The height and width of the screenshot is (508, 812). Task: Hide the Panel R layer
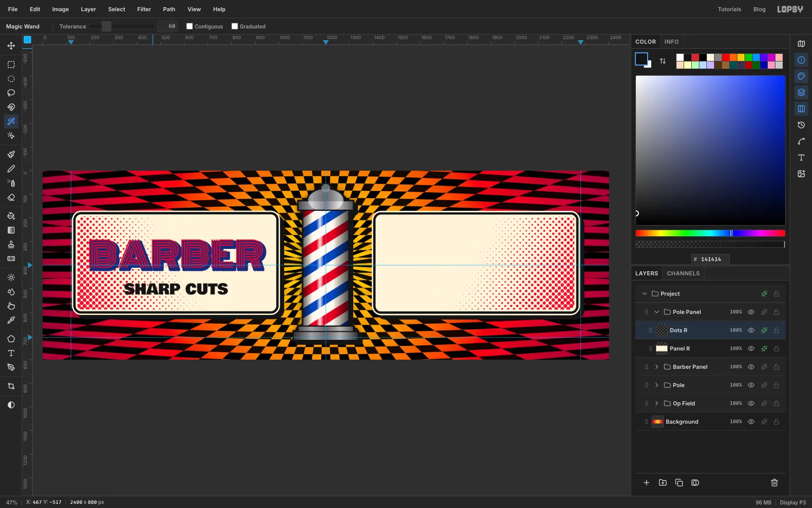751,348
